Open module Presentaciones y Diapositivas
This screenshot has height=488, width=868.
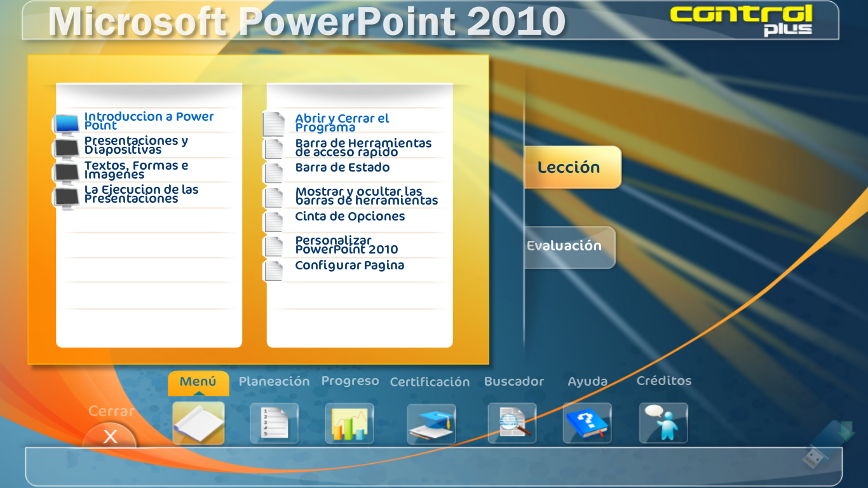point(136,146)
